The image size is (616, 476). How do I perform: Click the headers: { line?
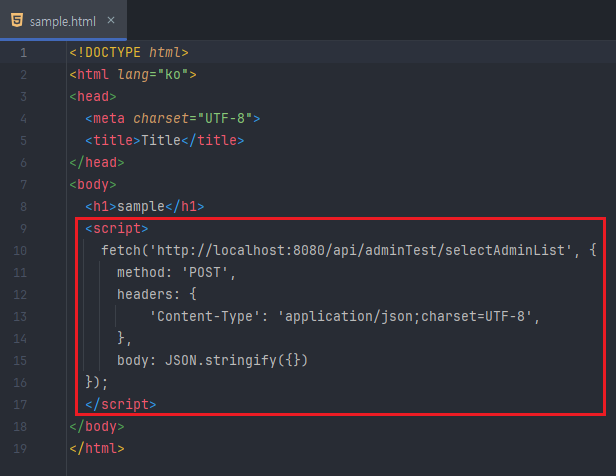click(x=157, y=294)
